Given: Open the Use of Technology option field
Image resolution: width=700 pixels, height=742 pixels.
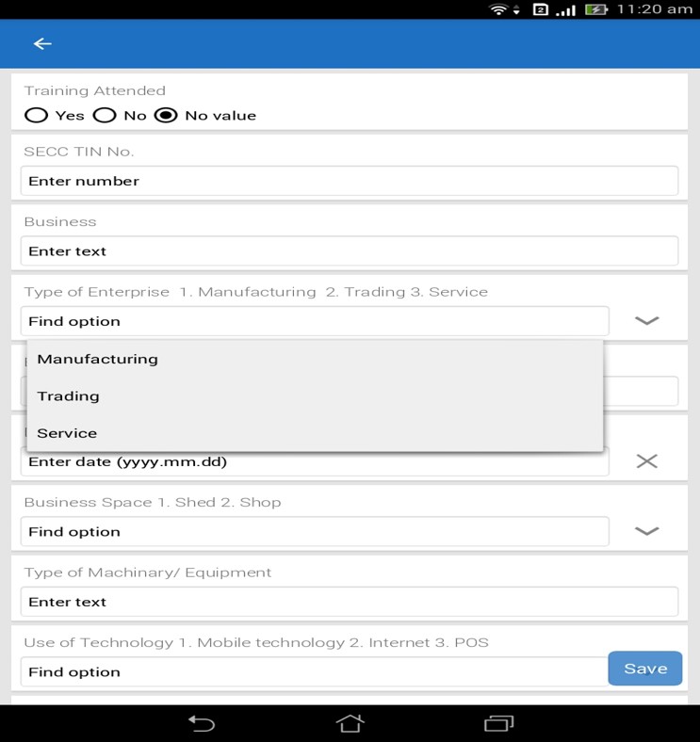Looking at the screenshot, I should point(313,671).
